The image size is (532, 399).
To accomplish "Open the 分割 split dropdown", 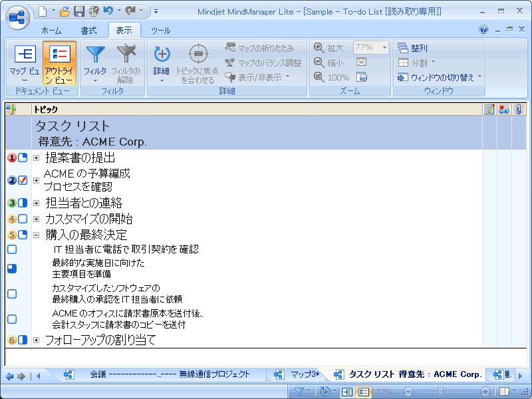I will tap(416, 63).
